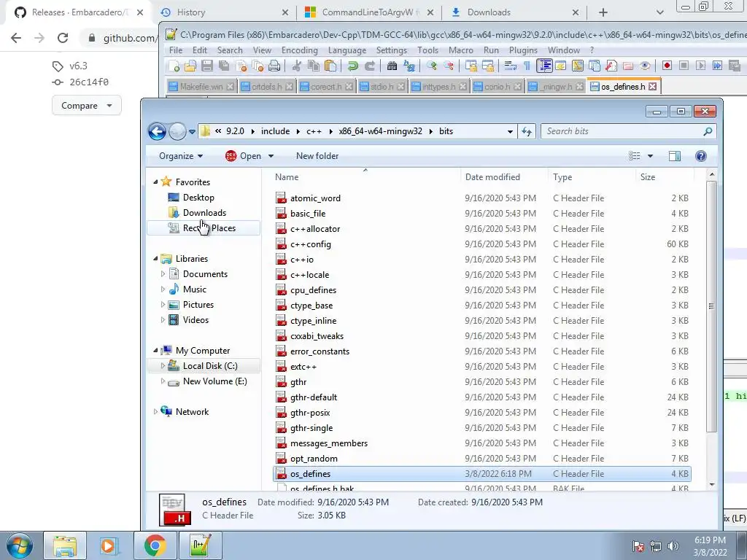Expand the Documents library node
Viewport: 747px width, 560px height.
pos(163,274)
